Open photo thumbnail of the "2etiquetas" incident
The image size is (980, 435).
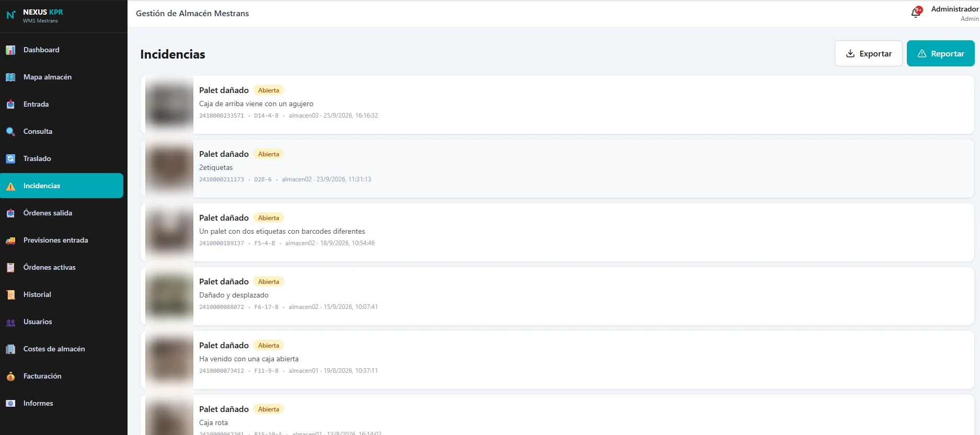pos(169,168)
